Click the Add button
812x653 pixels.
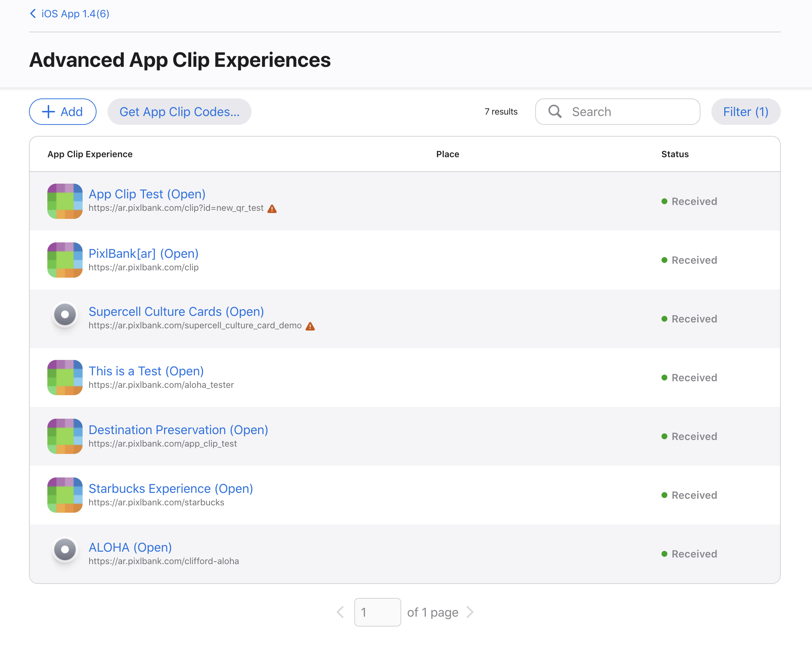click(x=62, y=112)
